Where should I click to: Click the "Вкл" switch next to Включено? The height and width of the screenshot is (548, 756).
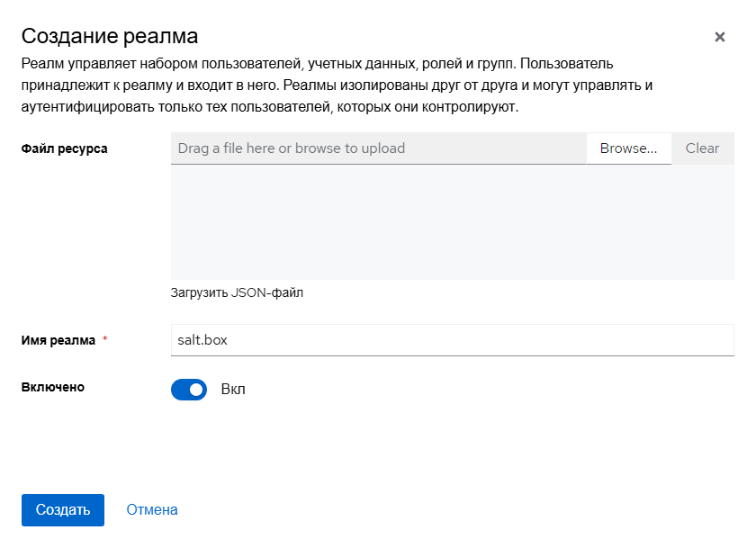coord(189,389)
